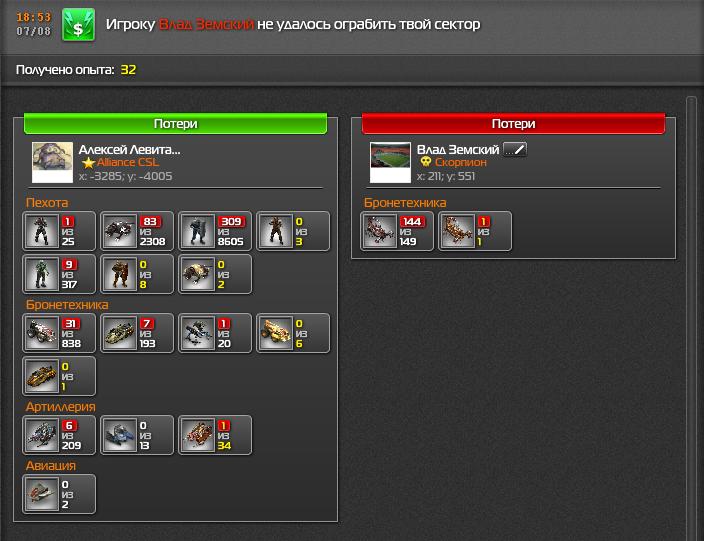This screenshot has height=541, width=704.
Task: Click the experience value 32
Action: pos(128,70)
